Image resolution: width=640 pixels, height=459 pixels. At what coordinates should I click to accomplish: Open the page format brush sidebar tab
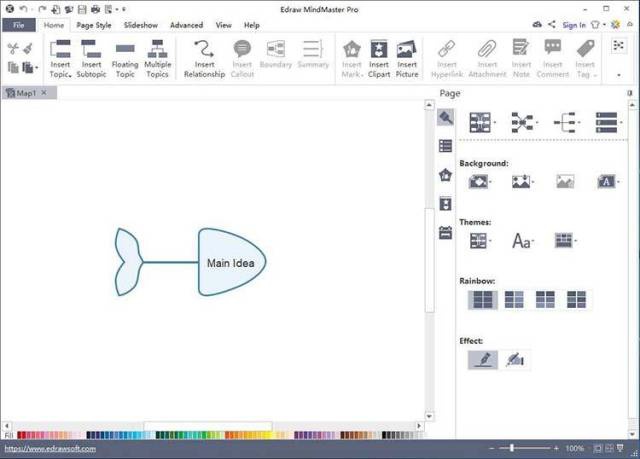pyautogui.click(x=445, y=118)
